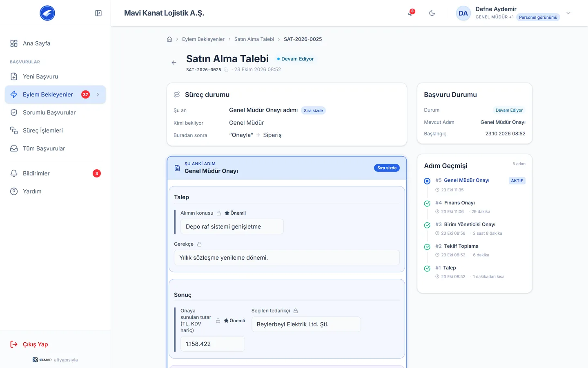
Task: Select Eylem Bekleyenler menu item
Action: (56, 94)
